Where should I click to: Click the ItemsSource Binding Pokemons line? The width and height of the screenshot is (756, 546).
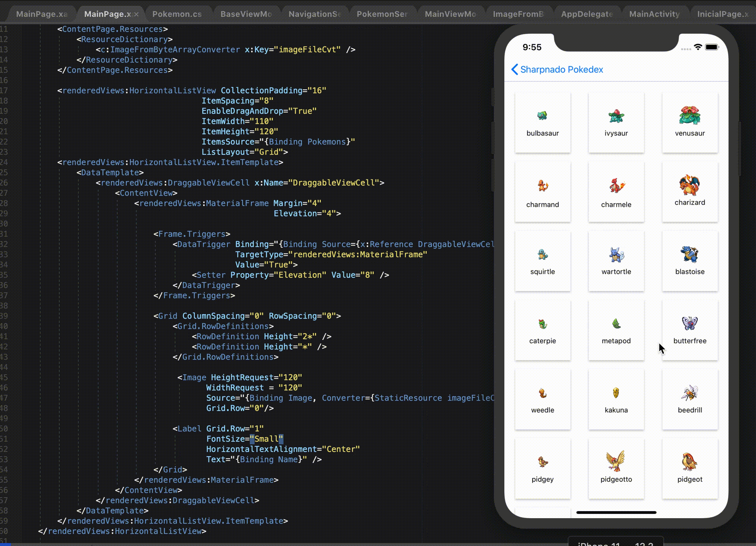pos(278,142)
